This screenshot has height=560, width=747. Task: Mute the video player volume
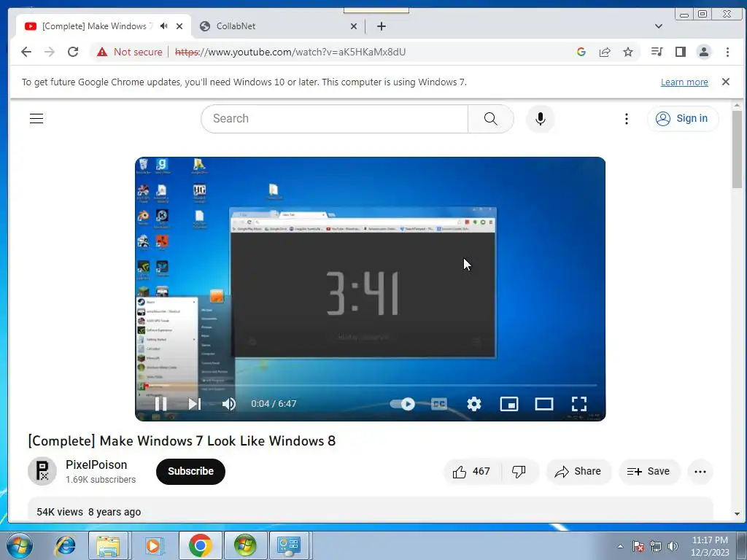228,404
